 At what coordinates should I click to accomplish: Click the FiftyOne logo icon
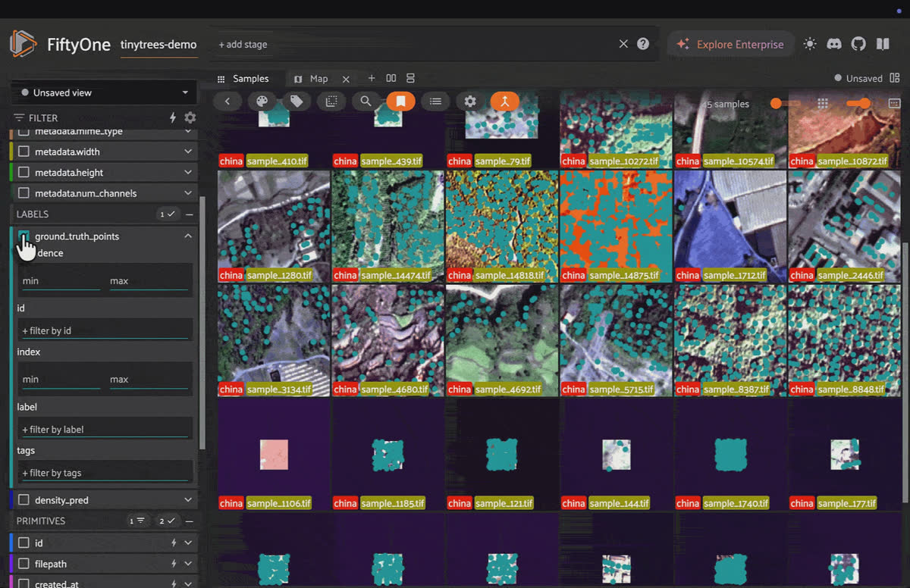click(x=23, y=44)
